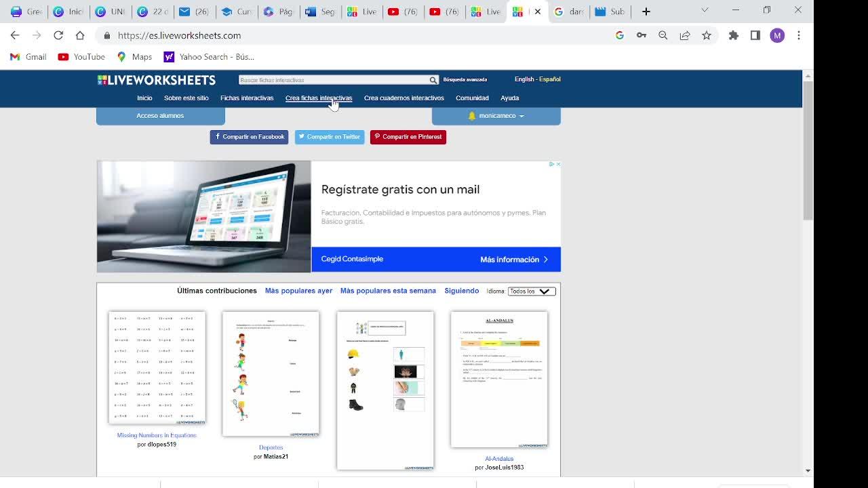Show the Siguiendo worksheets
868x488 pixels.
pyautogui.click(x=462, y=291)
